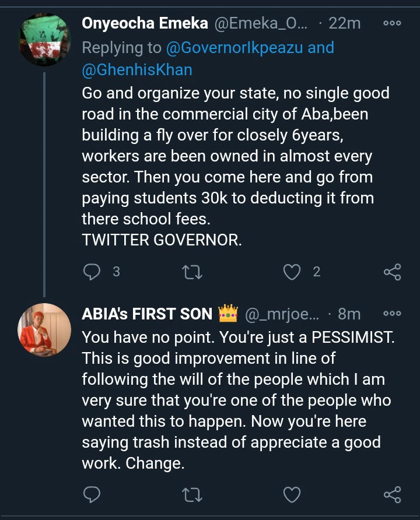420x520 pixels.
Task: Reply to Onyeocha Emeka's tweet
Action: pyautogui.click(x=92, y=271)
